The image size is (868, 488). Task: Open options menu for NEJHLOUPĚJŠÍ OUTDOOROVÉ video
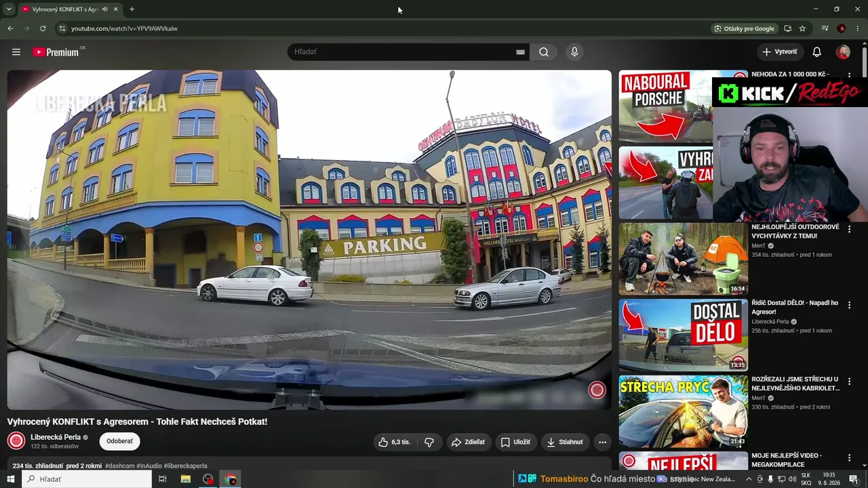point(849,230)
